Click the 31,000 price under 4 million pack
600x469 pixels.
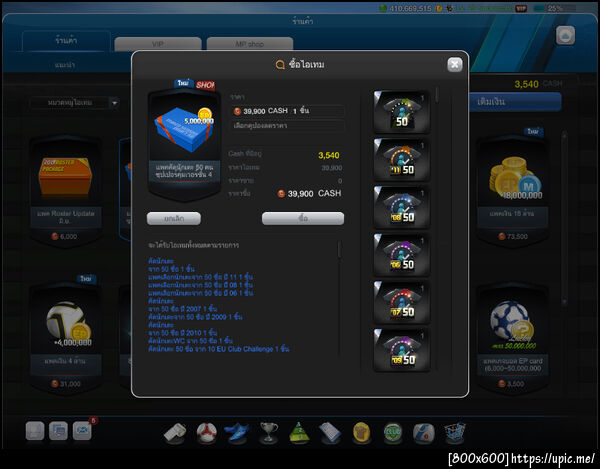pos(65,384)
